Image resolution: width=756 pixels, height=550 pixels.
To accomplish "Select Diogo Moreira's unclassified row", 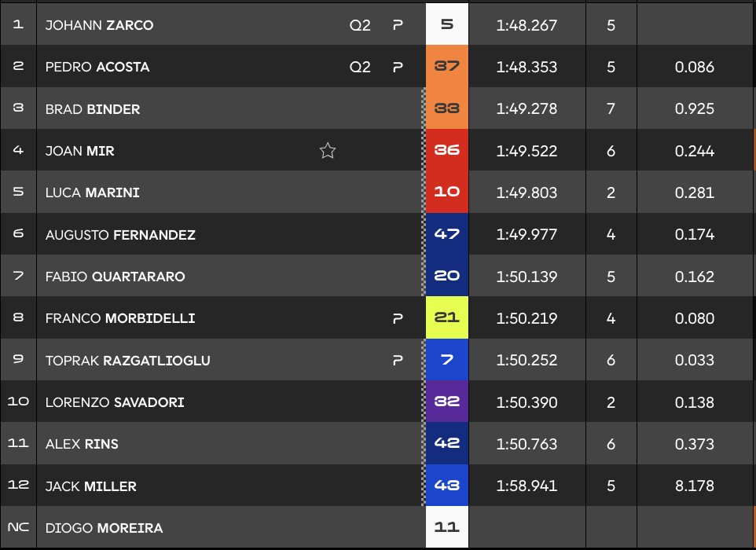I will coord(105,528).
